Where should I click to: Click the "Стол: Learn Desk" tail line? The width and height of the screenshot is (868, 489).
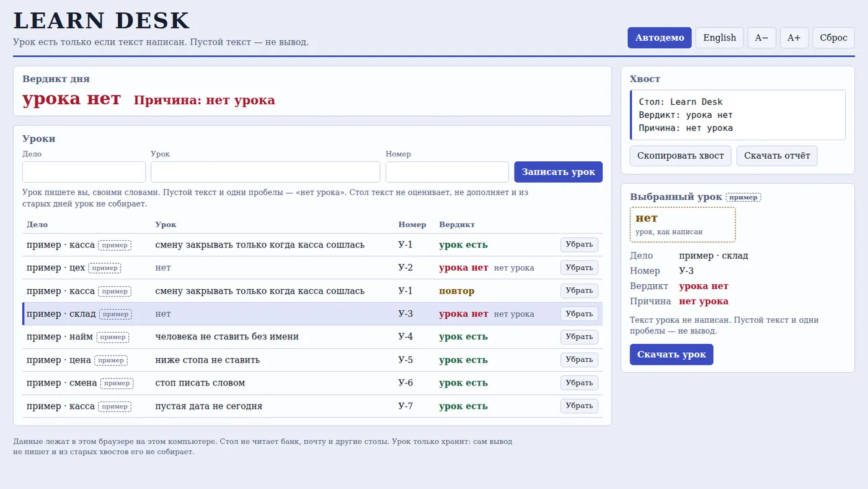pyautogui.click(x=680, y=102)
